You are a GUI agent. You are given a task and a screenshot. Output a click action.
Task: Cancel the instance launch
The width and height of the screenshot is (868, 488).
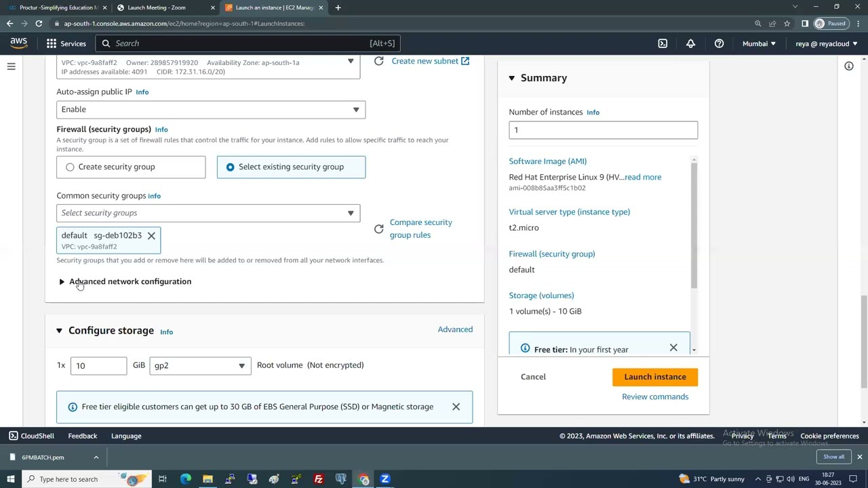coord(533,377)
